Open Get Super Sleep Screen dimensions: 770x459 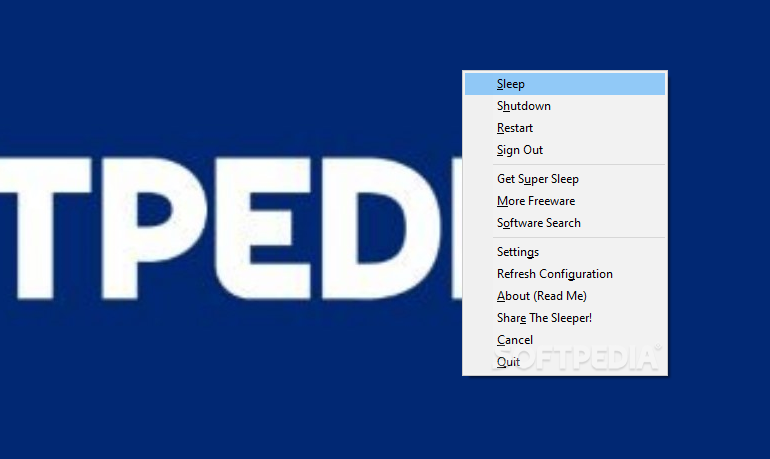[x=565, y=179]
